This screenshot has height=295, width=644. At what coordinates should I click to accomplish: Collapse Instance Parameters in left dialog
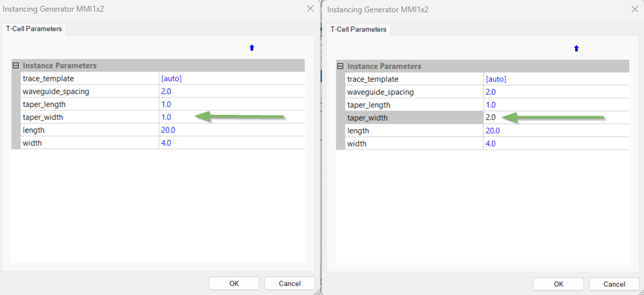click(x=16, y=65)
